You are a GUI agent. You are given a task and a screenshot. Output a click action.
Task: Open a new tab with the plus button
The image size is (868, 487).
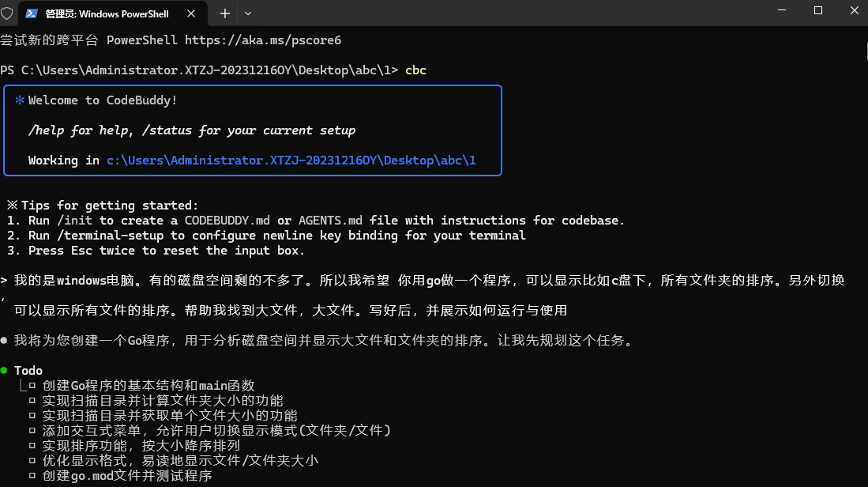pyautogui.click(x=225, y=13)
